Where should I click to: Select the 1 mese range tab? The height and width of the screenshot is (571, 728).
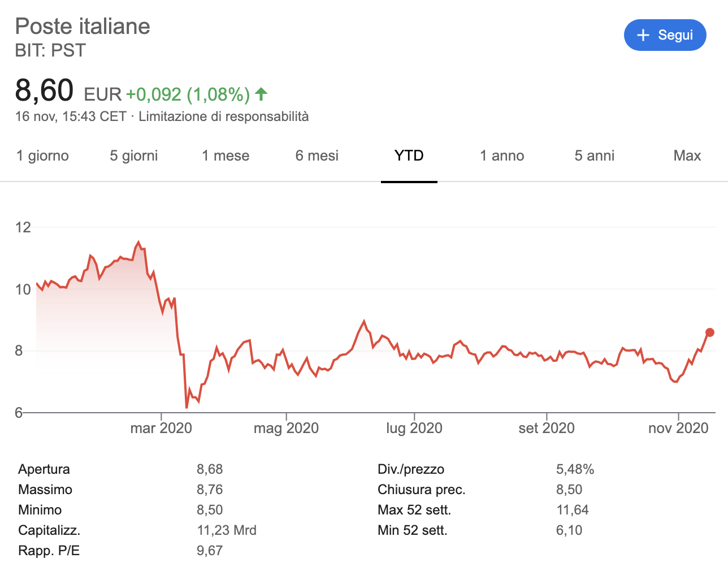[226, 155]
